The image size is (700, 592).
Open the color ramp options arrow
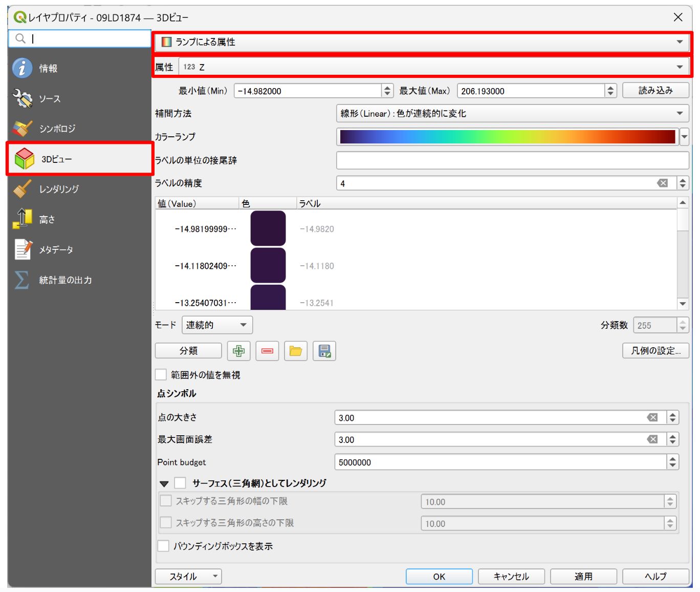click(x=685, y=137)
